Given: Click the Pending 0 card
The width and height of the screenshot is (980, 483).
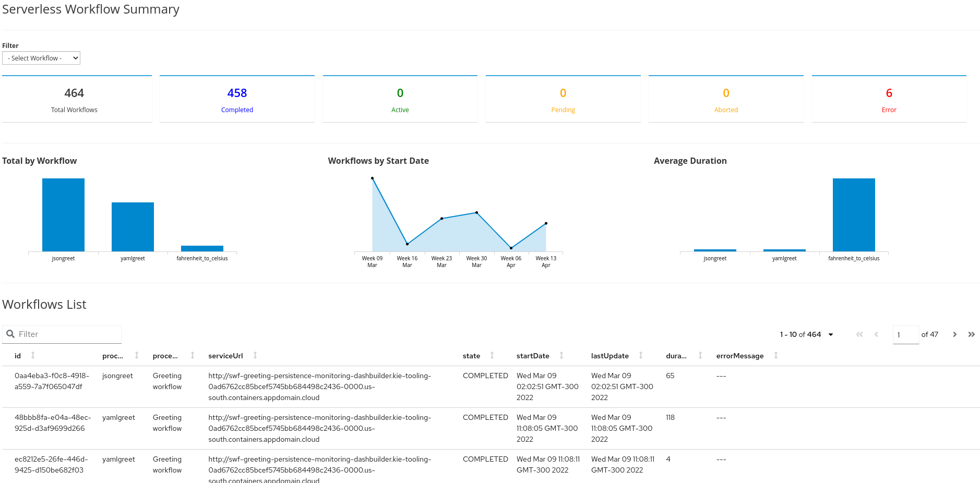Looking at the screenshot, I should pyautogui.click(x=563, y=99).
